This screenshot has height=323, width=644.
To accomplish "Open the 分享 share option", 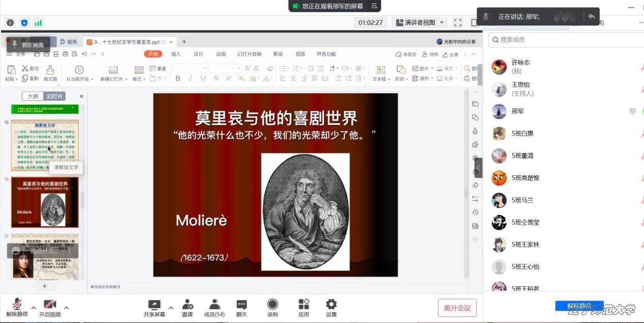I will tap(451, 54).
